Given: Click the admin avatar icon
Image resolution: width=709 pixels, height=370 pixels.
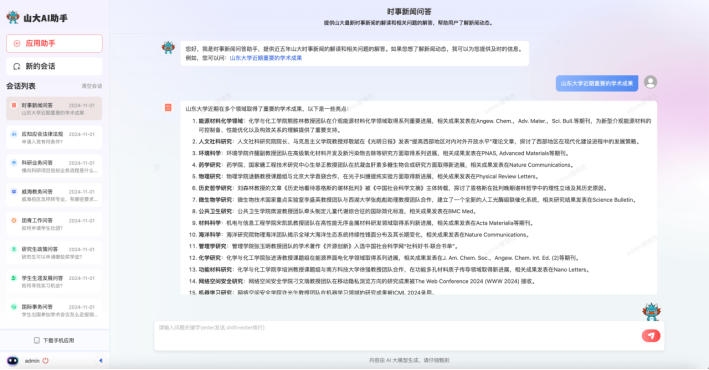Looking at the screenshot, I should 13,361.
